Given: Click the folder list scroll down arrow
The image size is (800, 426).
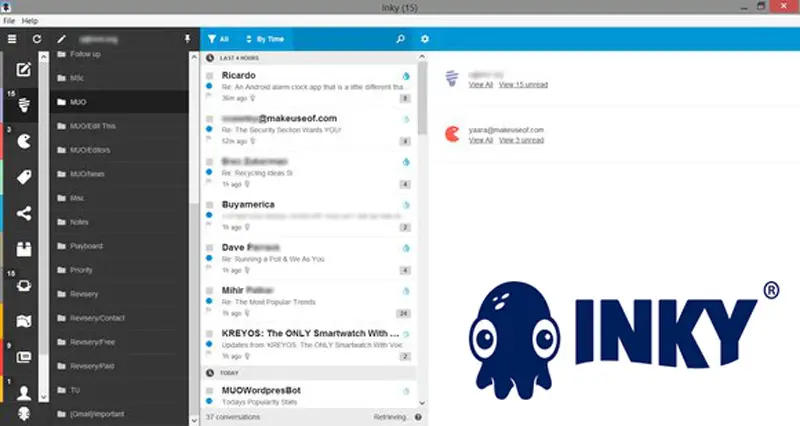Looking at the screenshot, I should (x=194, y=421).
